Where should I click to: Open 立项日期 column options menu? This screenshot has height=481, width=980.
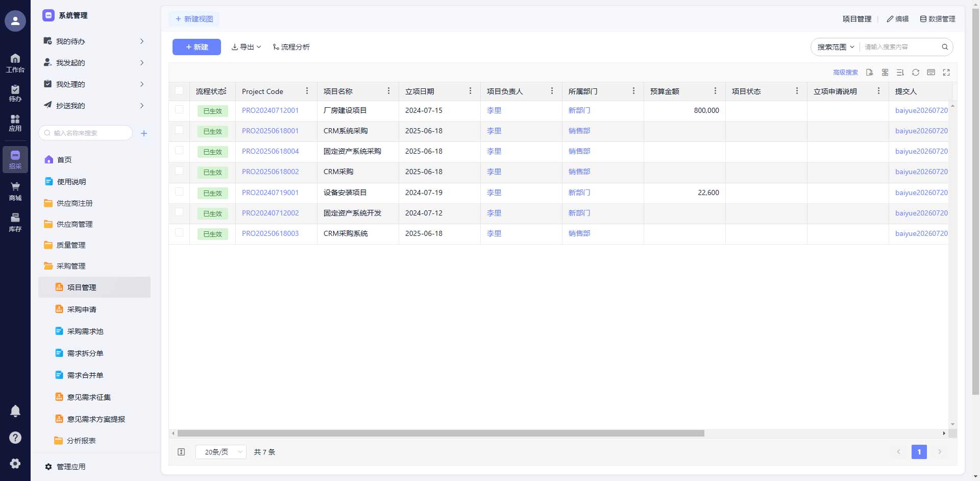click(x=470, y=91)
